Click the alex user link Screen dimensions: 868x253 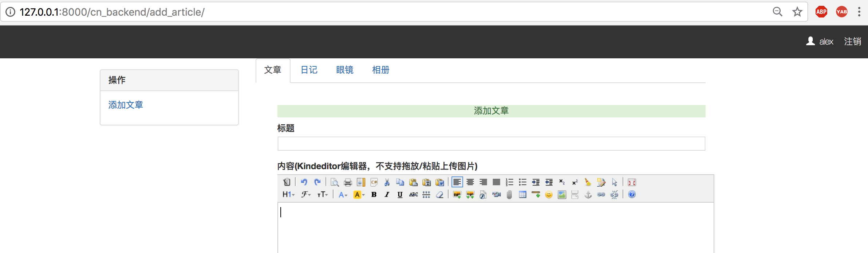(x=820, y=42)
